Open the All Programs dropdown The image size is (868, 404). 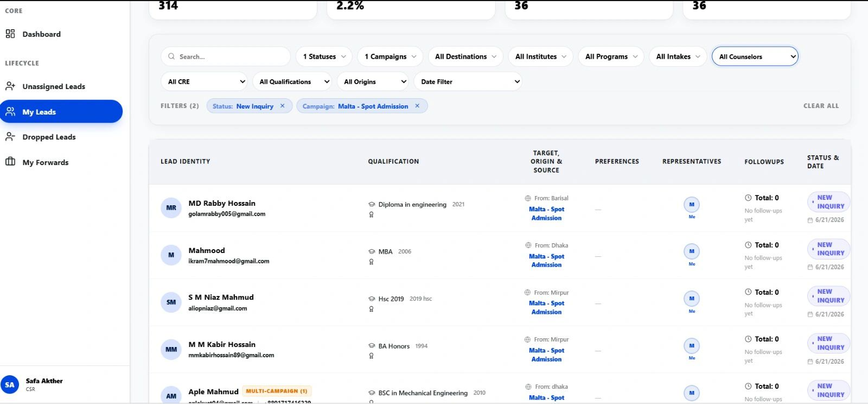tap(611, 56)
